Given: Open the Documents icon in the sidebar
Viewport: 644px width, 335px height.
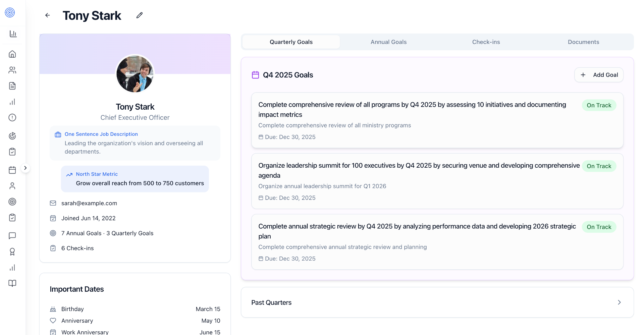Looking at the screenshot, I should (x=12, y=86).
